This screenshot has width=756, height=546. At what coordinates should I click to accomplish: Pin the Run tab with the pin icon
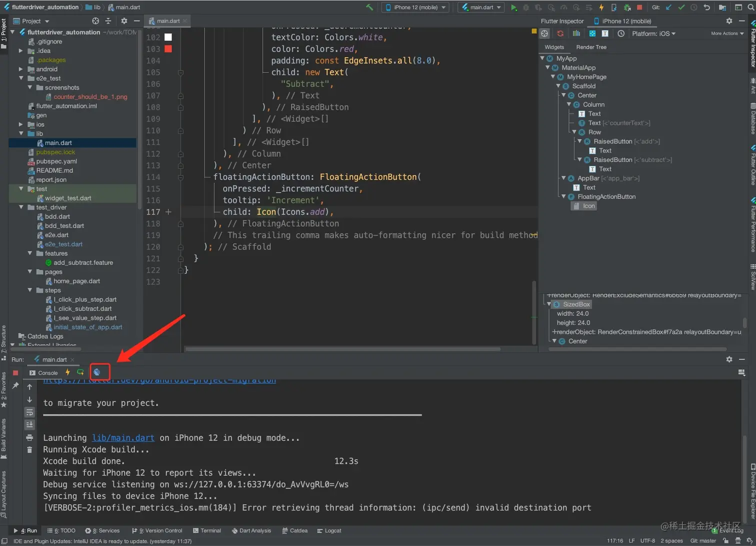[15, 386]
